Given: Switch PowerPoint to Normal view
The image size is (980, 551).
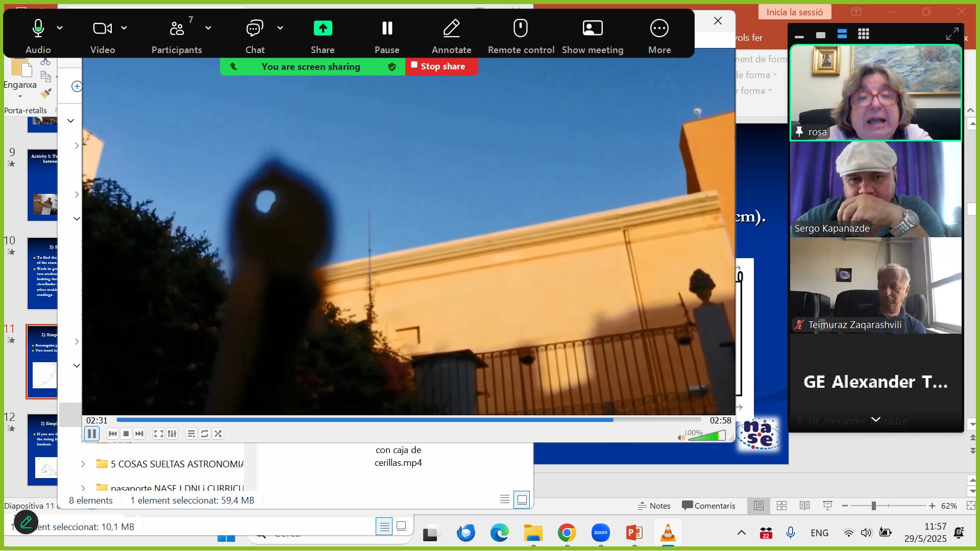Looking at the screenshot, I should [x=759, y=506].
